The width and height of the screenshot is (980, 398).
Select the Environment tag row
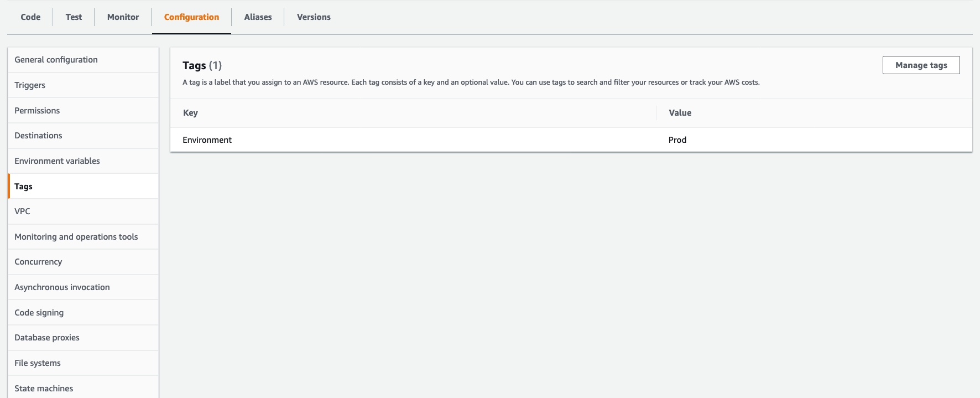coord(207,139)
